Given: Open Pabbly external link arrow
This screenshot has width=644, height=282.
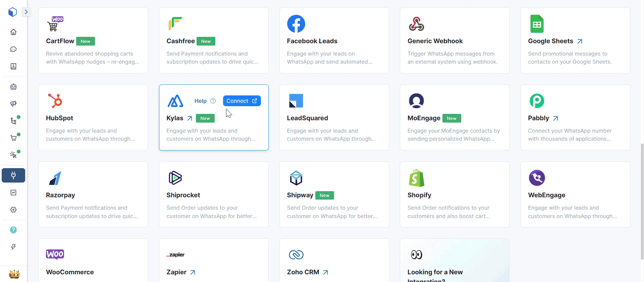Looking at the screenshot, I should point(555,118).
